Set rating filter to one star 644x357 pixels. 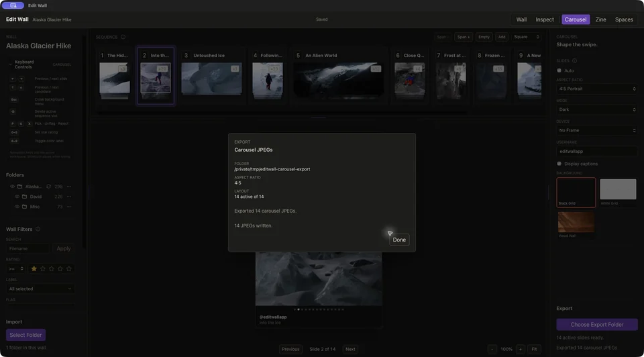[34, 268]
